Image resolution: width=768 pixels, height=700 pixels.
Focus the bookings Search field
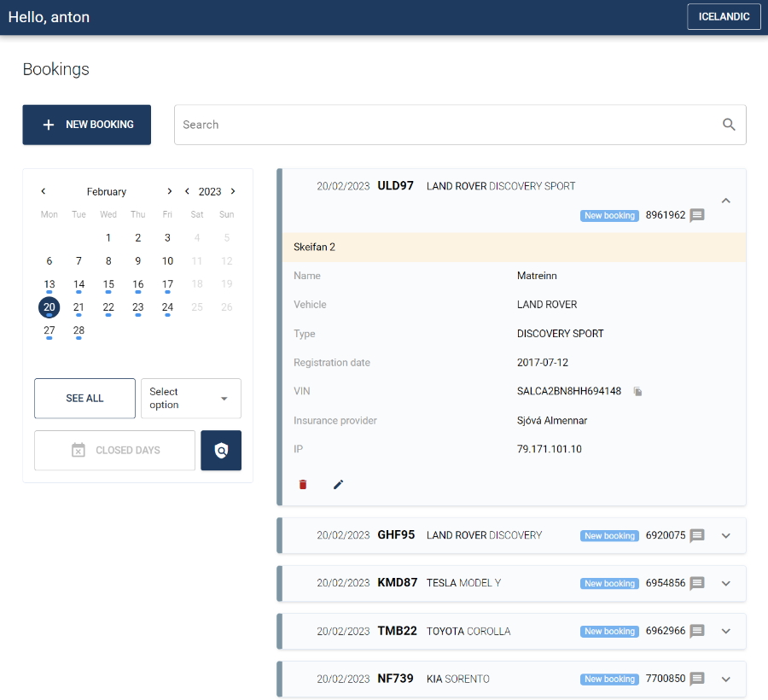click(444, 125)
